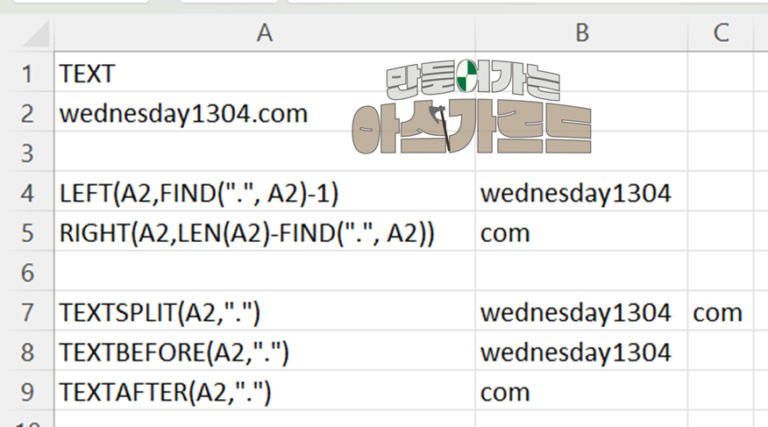The height and width of the screenshot is (427, 768).
Task: Select cell B5 showing com
Action: pyautogui.click(x=581, y=233)
